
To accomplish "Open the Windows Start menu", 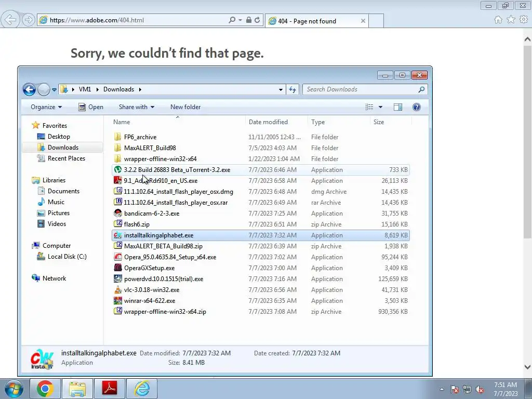I will (14, 389).
